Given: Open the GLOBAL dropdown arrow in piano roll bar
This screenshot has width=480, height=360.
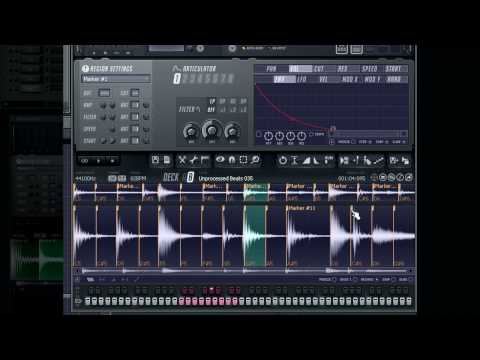Looking at the screenshot, I should coord(377,279).
